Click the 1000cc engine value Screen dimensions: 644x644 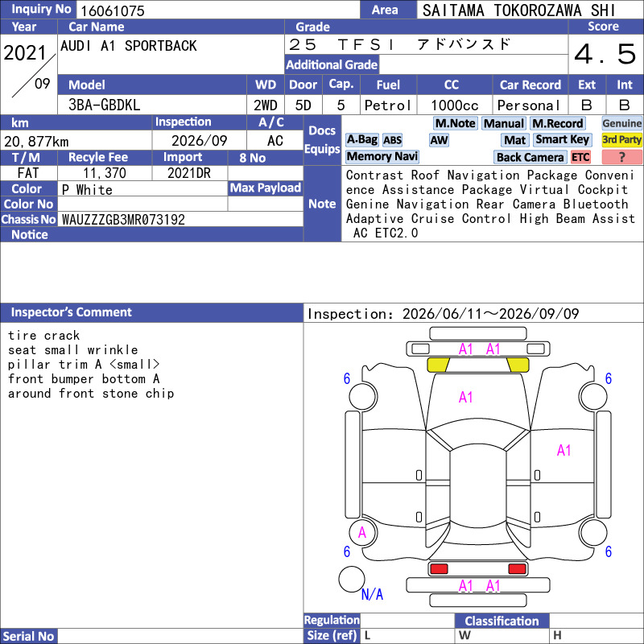pyautogui.click(x=455, y=105)
